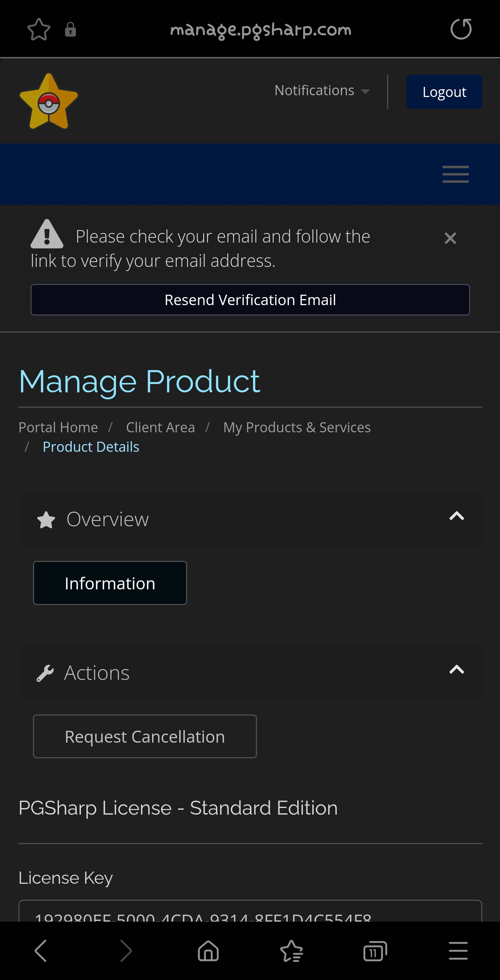Open My Products & Services breadcrumb

click(x=297, y=427)
